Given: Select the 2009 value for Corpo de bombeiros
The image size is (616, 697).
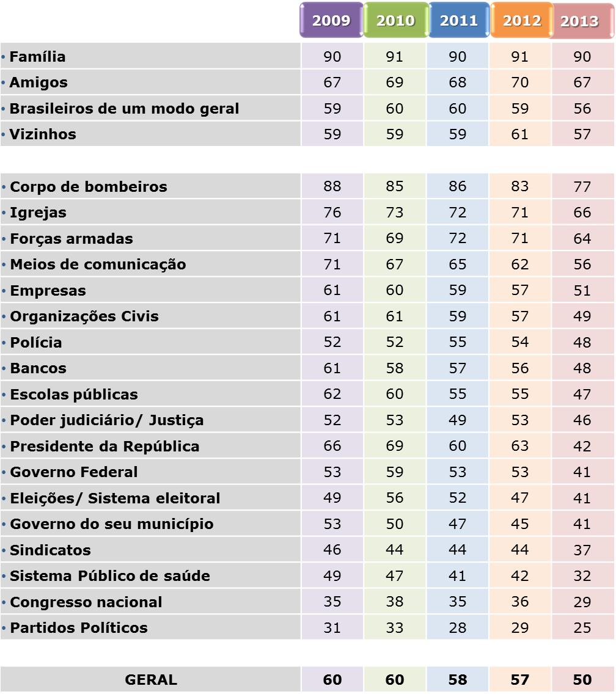Looking at the screenshot, I should [332, 186].
